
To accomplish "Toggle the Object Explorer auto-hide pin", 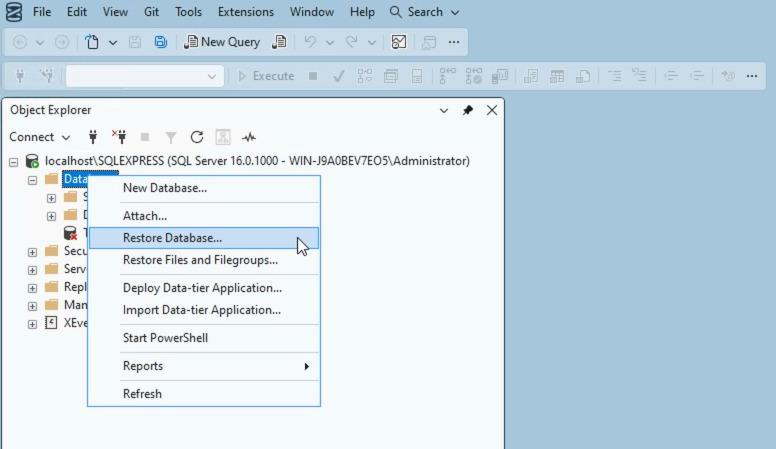I will [x=468, y=110].
